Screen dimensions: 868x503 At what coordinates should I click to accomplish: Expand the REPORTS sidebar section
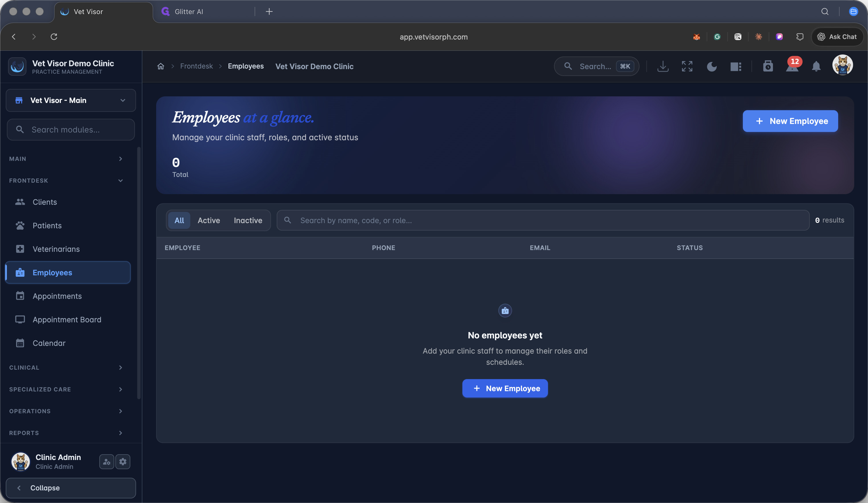(x=66, y=433)
